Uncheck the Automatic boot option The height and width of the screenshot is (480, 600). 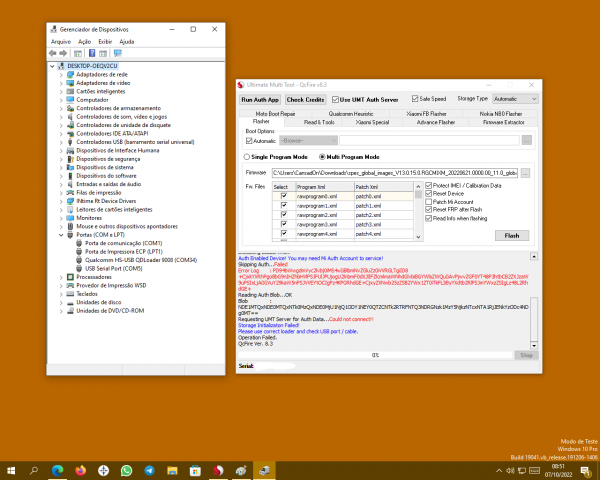(x=249, y=141)
